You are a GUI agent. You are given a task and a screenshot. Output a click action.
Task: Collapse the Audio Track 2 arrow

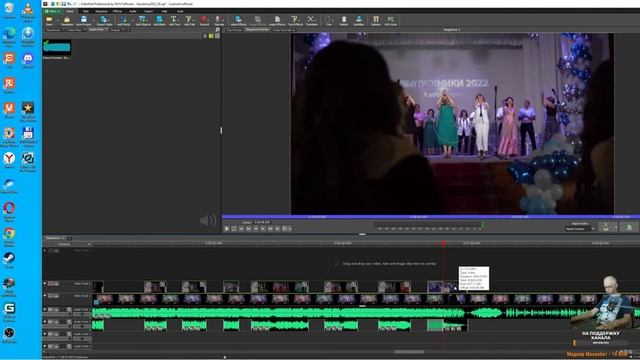pos(45,322)
